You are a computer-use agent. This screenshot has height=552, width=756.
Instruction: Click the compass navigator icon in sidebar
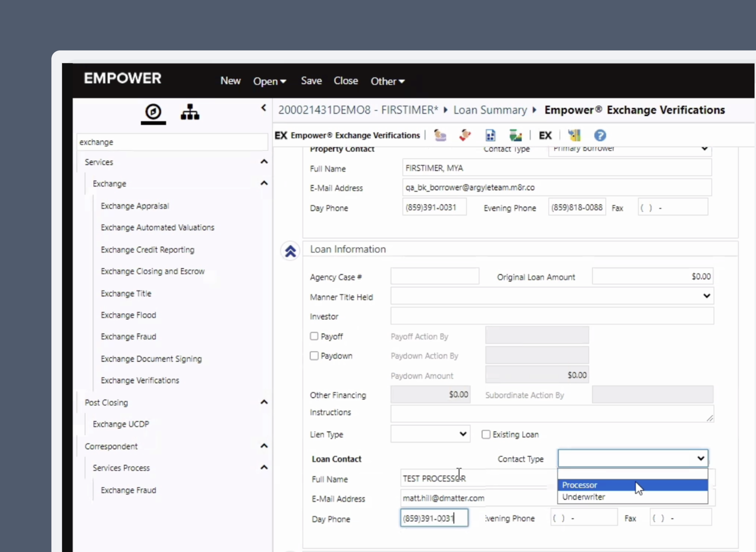pyautogui.click(x=153, y=112)
